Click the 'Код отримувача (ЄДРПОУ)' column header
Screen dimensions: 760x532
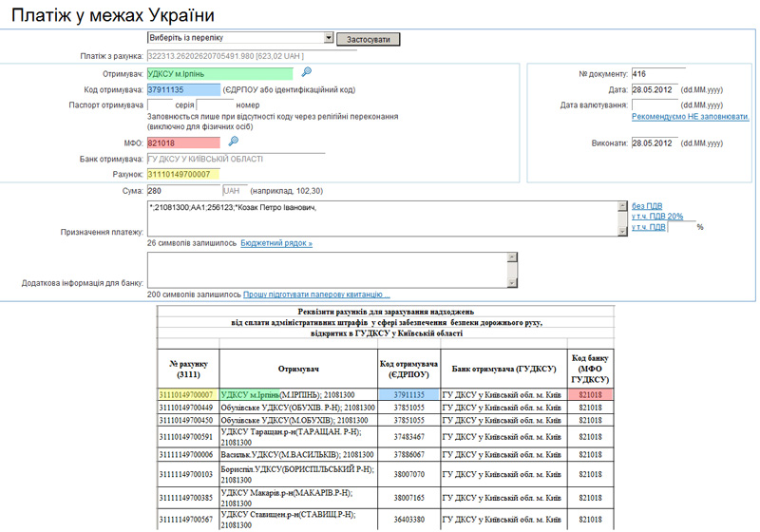[x=409, y=369]
